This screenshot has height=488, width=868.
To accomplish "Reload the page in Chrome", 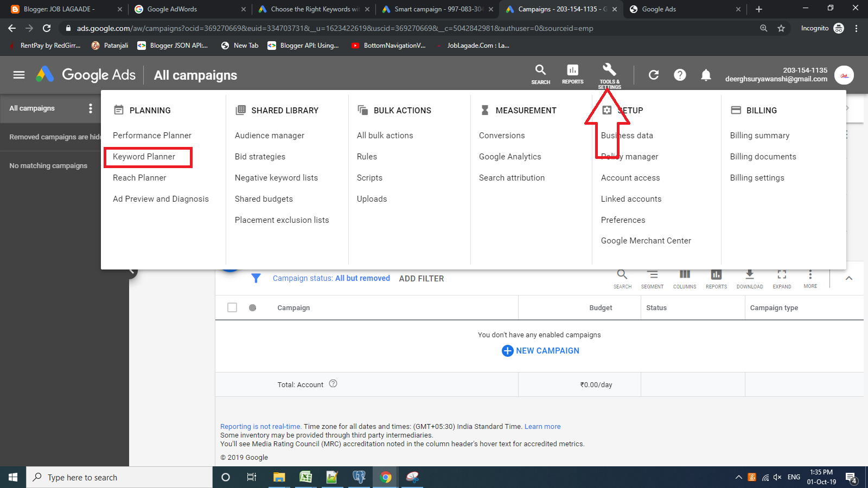I will 47,28.
